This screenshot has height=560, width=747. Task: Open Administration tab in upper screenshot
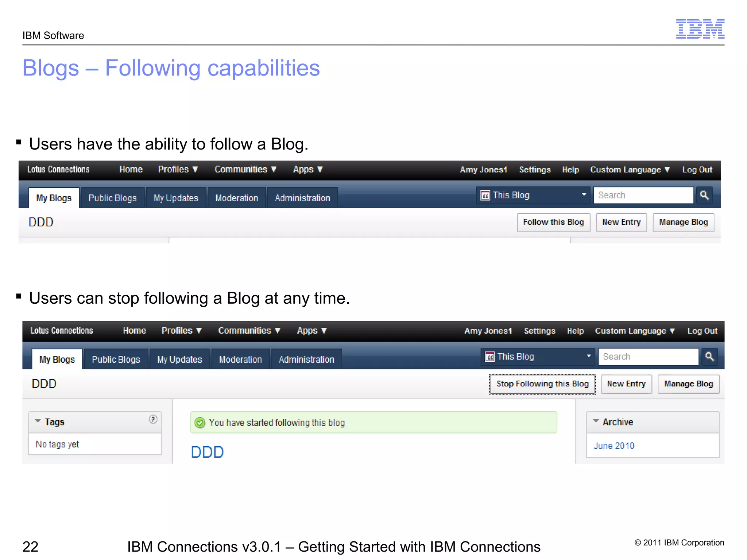point(302,198)
